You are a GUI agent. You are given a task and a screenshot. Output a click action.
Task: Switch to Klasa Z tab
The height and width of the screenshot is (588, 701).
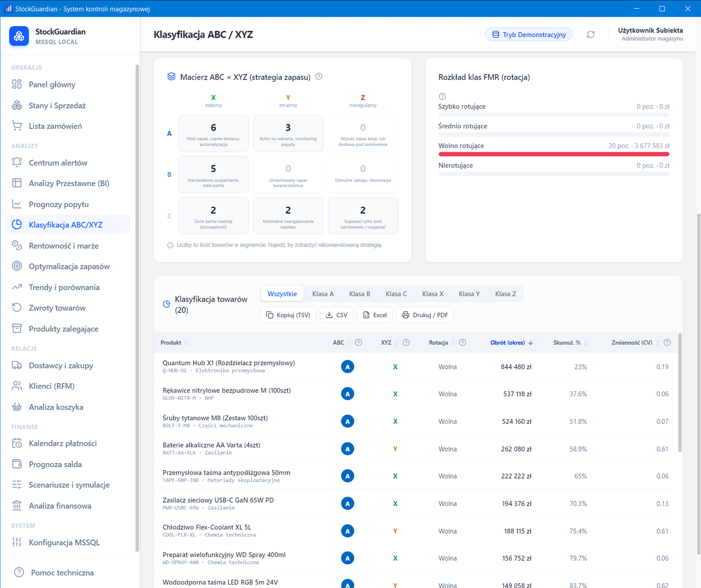pyautogui.click(x=506, y=294)
